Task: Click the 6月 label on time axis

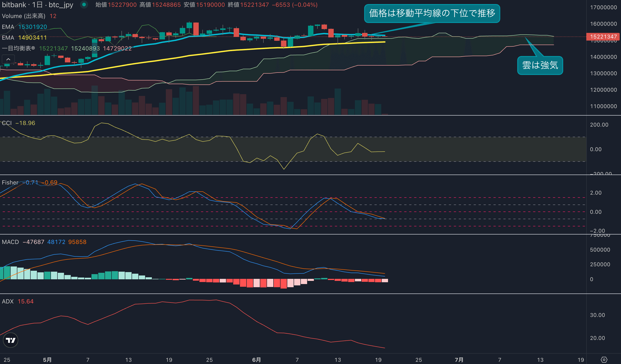Action: (256, 359)
